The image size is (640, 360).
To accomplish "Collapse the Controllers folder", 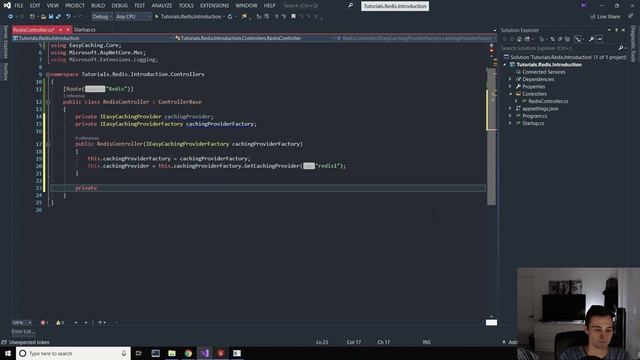I will [510, 94].
